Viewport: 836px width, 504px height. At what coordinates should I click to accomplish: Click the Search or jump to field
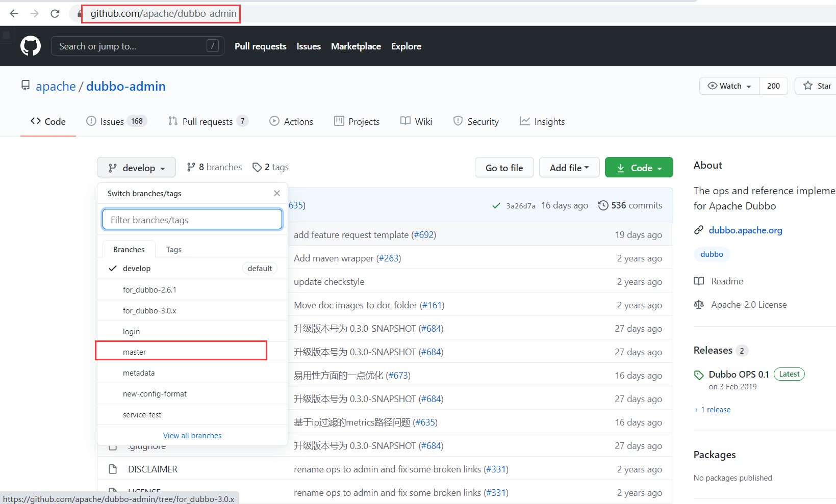tap(138, 46)
